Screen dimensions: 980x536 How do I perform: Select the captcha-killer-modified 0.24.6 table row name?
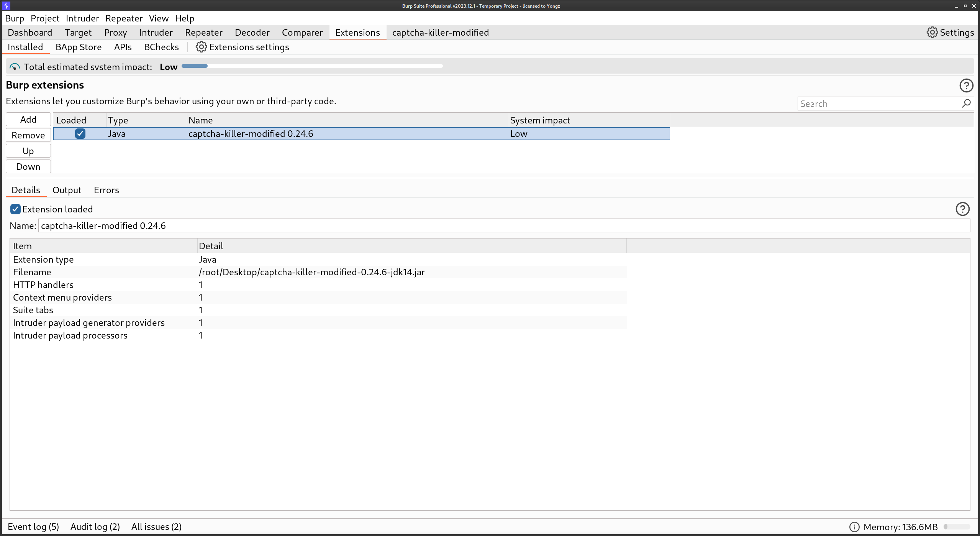251,134
